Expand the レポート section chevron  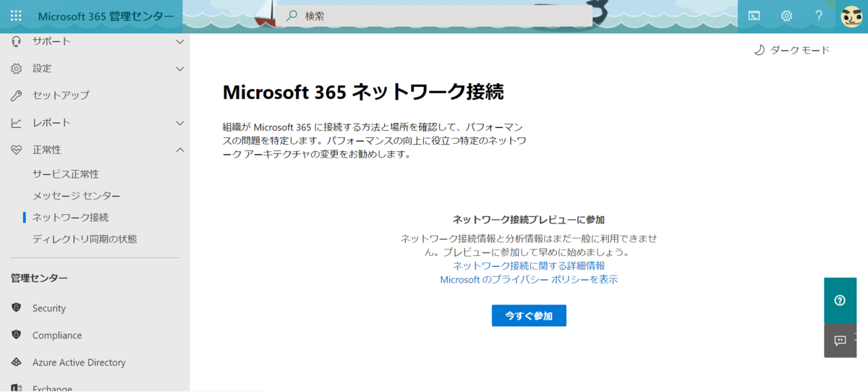[180, 123]
